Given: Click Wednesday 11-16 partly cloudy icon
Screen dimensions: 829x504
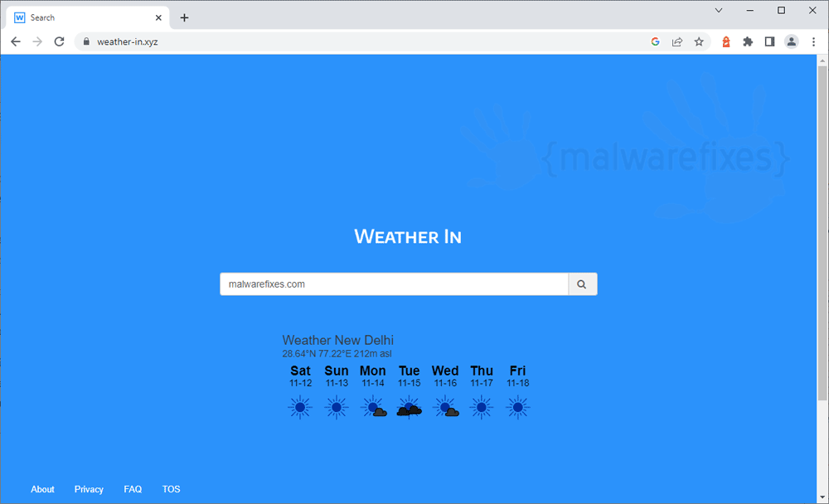Looking at the screenshot, I should (x=446, y=407).
